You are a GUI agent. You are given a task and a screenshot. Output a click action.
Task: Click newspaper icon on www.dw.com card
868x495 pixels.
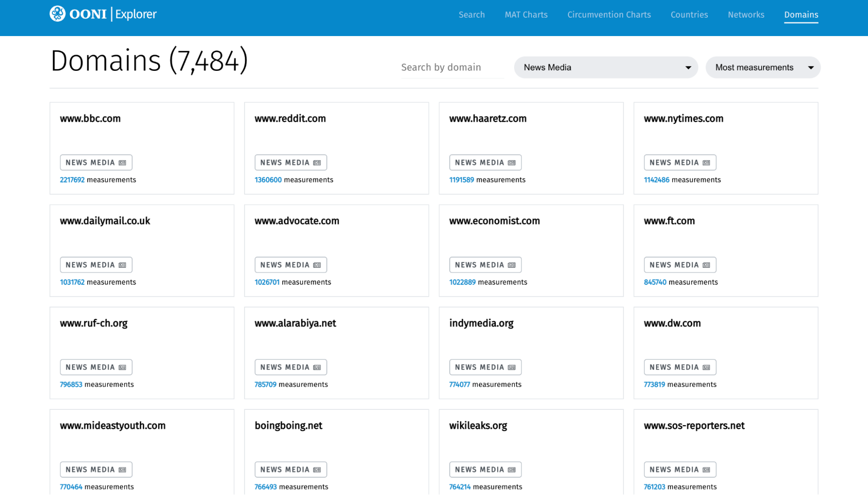706,368
